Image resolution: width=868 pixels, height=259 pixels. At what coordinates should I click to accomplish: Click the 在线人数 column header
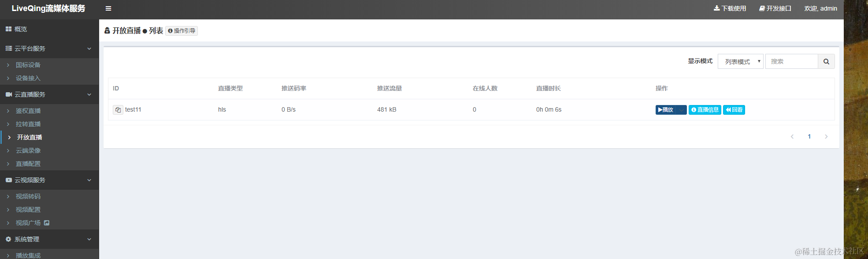(x=485, y=88)
